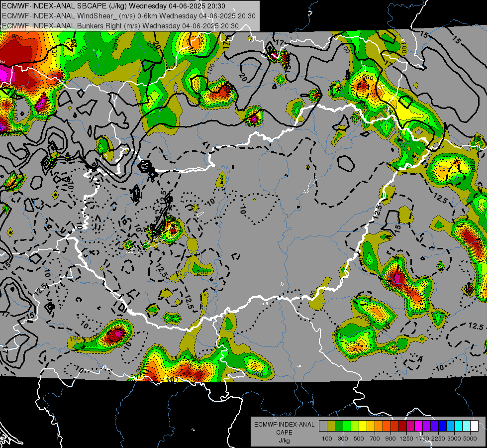This screenshot has width=487, height=448.
Task: Click the Bunkers Right (m/s) title line
Action: click(x=120, y=26)
